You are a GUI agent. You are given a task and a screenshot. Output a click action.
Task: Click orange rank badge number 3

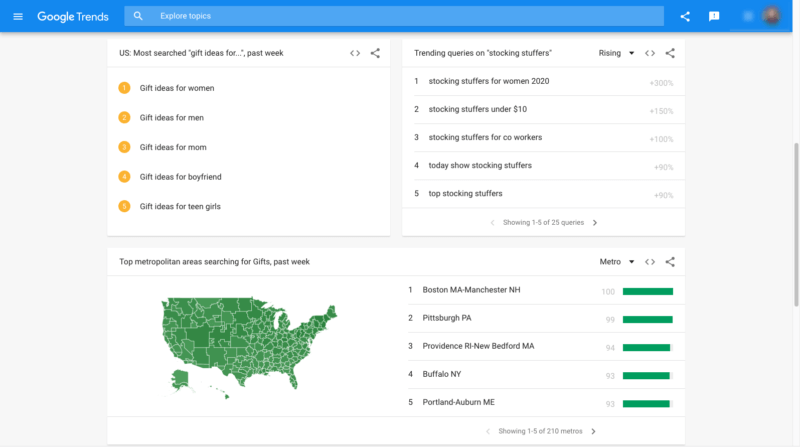tap(124, 147)
